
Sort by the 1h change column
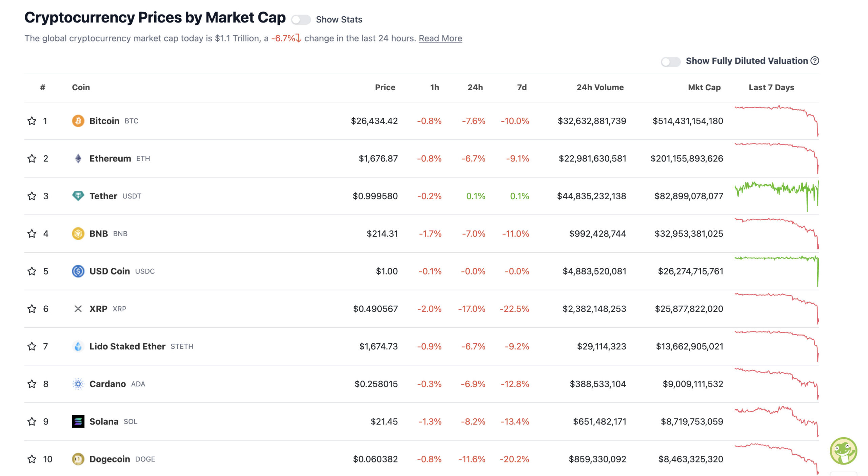[435, 88]
